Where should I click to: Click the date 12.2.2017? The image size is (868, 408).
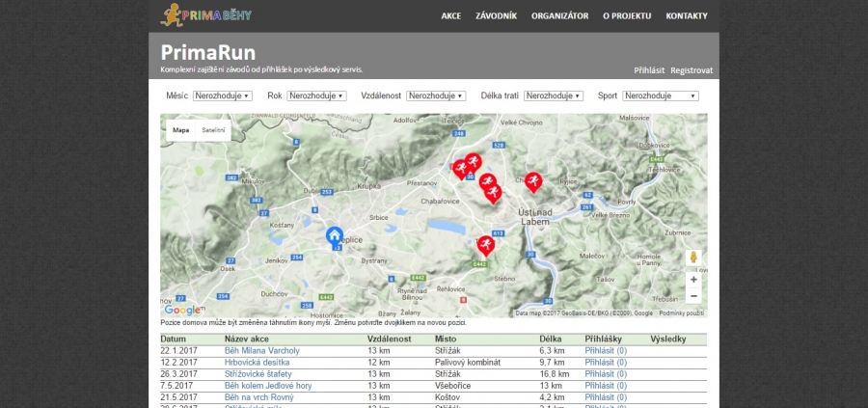[x=178, y=362]
